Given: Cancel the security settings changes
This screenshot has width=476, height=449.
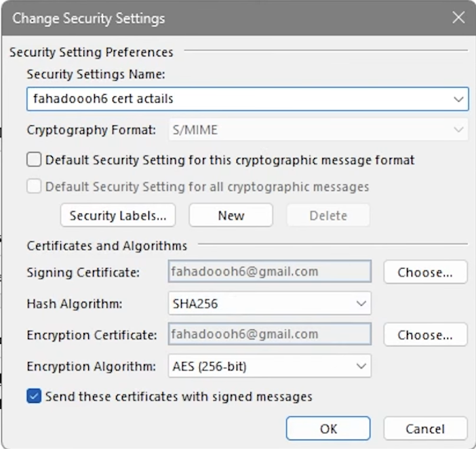Looking at the screenshot, I should [x=425, y=429].
